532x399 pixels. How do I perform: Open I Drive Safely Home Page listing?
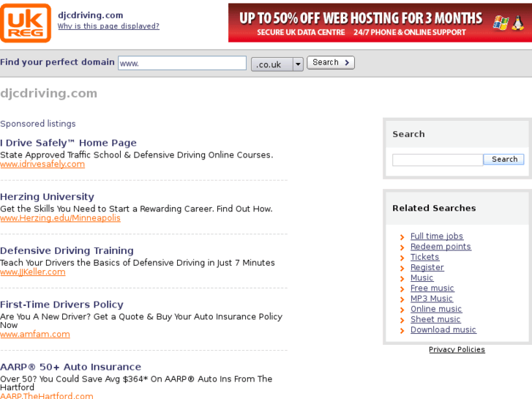[x=68, y=143]
